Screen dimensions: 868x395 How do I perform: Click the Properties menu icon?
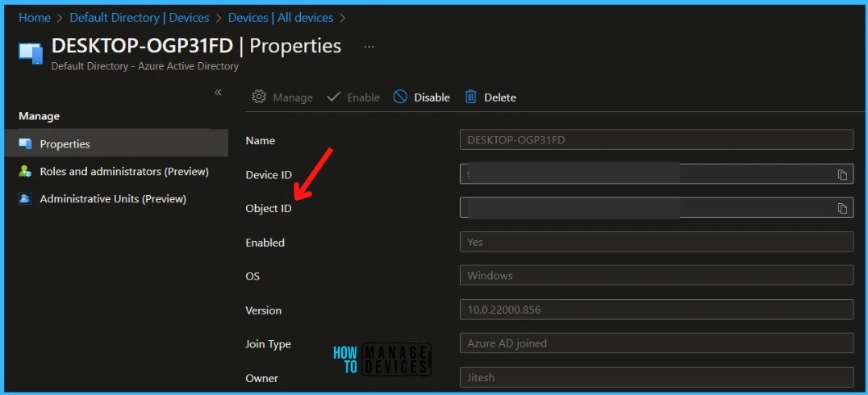(x=25, y=143)
